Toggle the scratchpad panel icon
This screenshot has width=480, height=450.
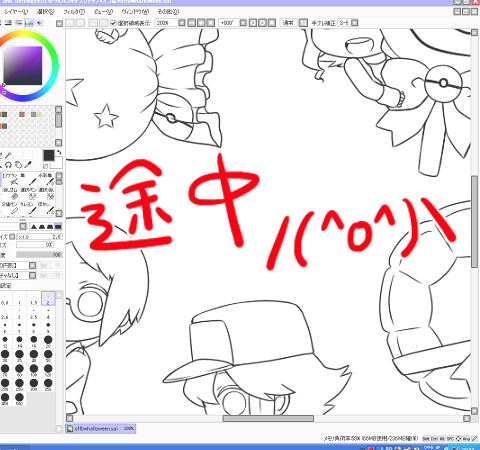click(x=40, y=23)
